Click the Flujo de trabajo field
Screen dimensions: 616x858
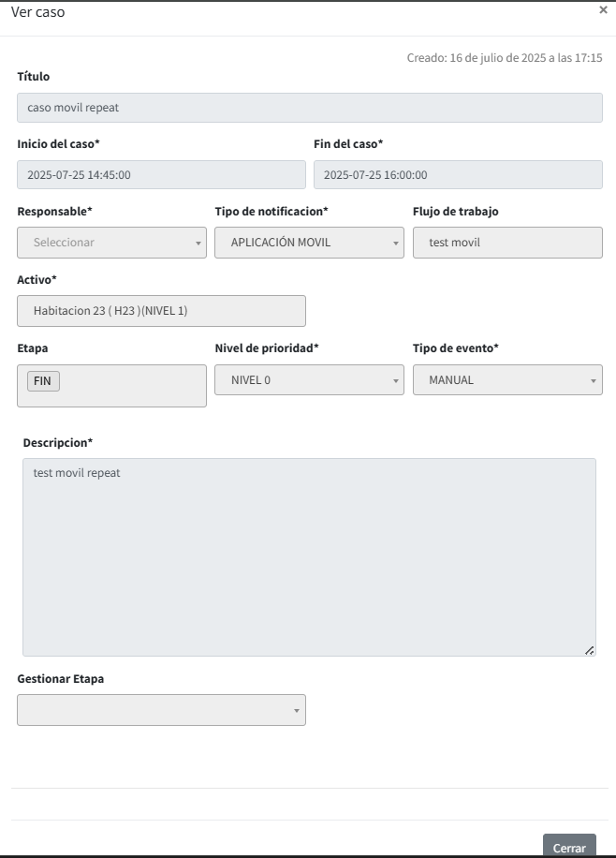point(506,243)
